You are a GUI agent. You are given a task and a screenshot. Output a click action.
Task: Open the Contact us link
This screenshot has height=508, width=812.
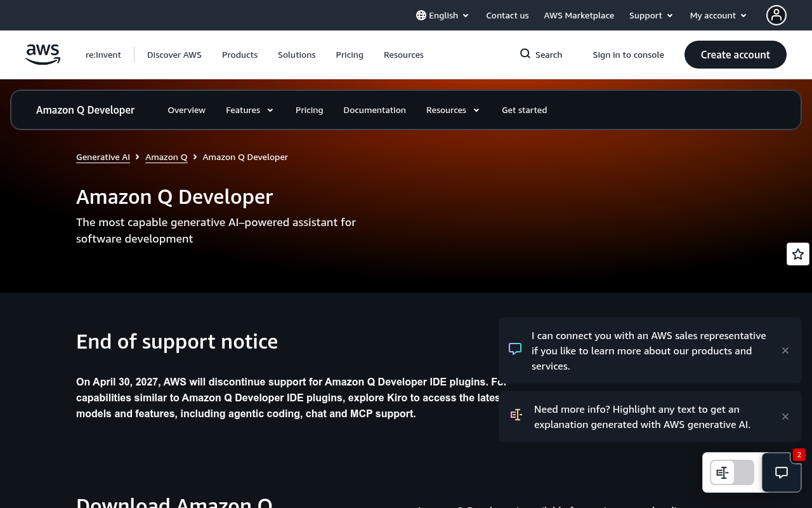pyautogui.click(x=507, y=15)
